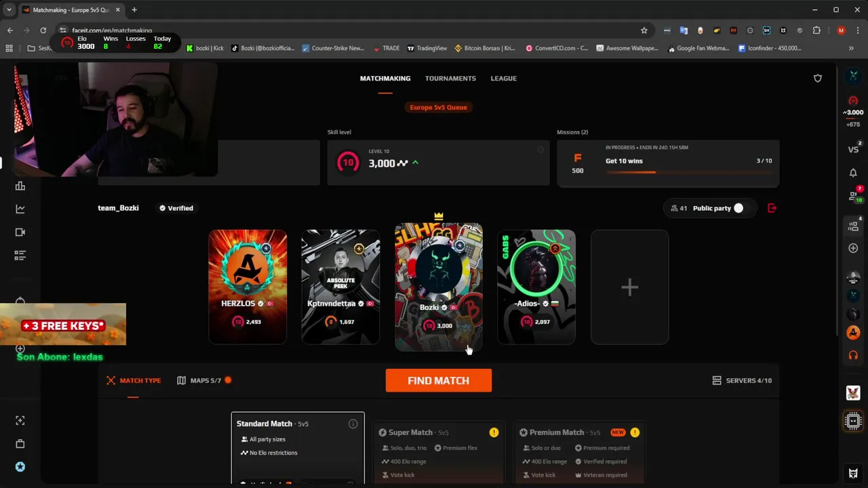Open party members icon with 4 badge
The width and height of the screenshot is (868, 488).
(x=854, y=226)
